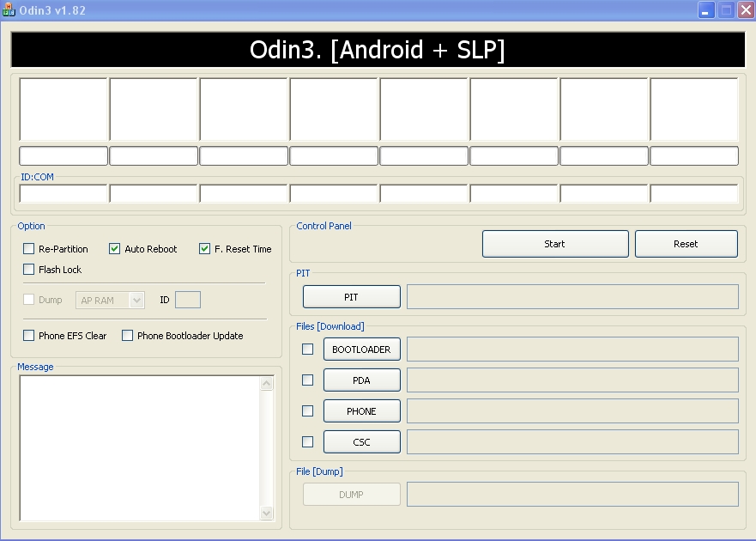Click inside the ID input field
Viewport: 756px width, 541px height.
187,300
